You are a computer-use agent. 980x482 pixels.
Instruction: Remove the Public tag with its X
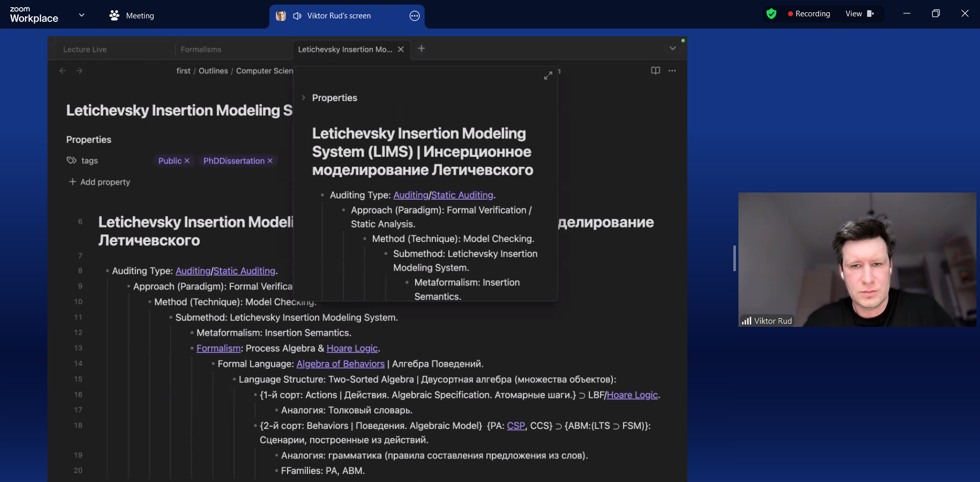tap(186, 160)
